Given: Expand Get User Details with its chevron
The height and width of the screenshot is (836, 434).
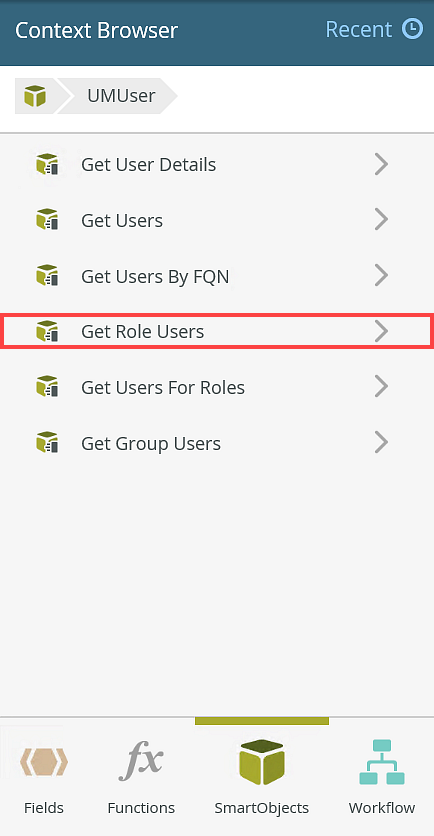Looking at the screenshot, I should coord(381,164).
